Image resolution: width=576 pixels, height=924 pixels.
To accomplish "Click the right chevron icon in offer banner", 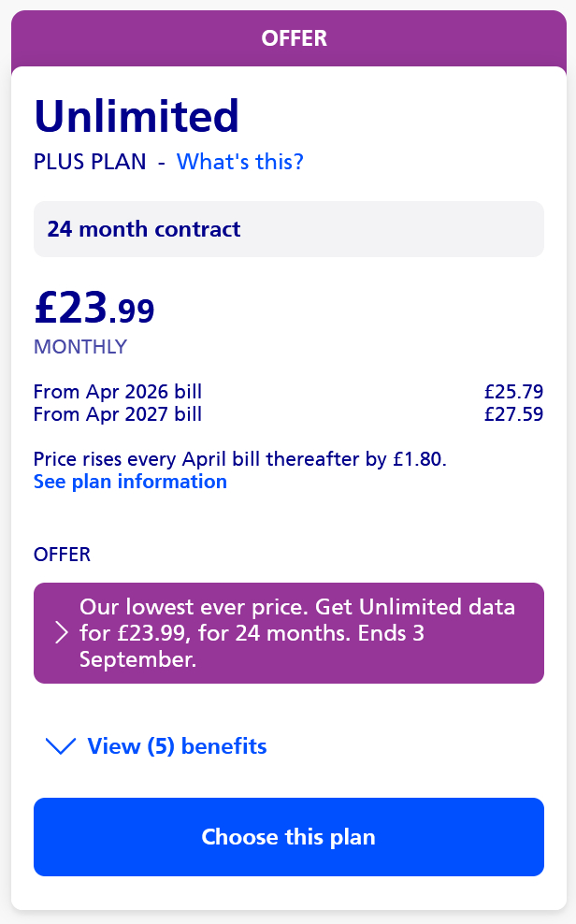I will click(x=62, y=633).
